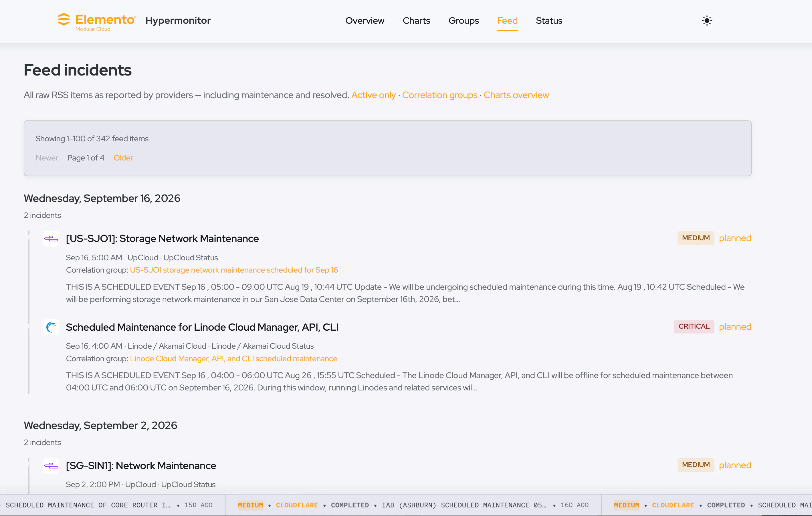Open US-SJO1 storage network maintenance correlation group
This screenshot has width=812, height=516.
pos(234,270)
